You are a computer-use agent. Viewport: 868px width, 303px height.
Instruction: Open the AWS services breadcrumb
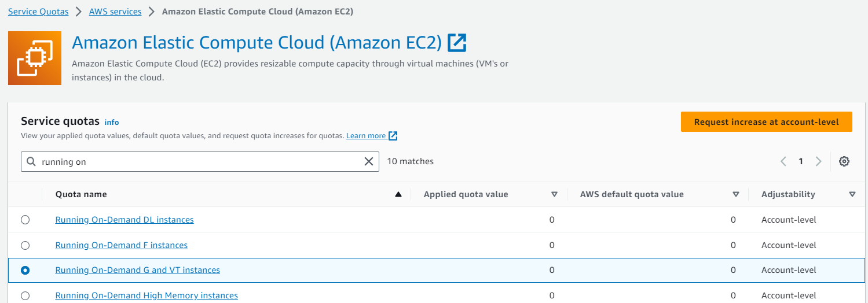click(x=115, y=12)
